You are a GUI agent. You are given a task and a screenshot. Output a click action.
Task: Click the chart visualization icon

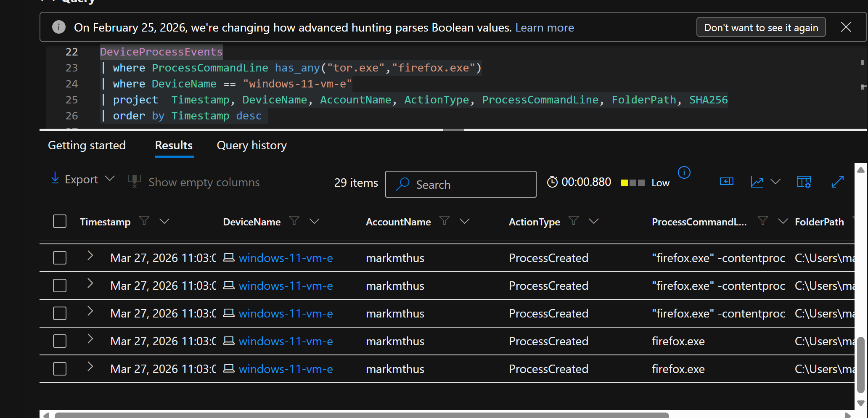coord(757,182)
